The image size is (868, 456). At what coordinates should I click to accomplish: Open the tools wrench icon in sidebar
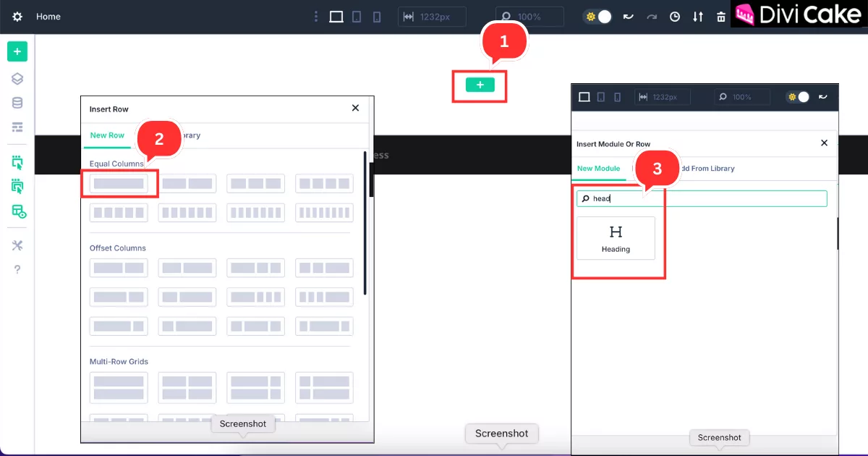[17, 245]
